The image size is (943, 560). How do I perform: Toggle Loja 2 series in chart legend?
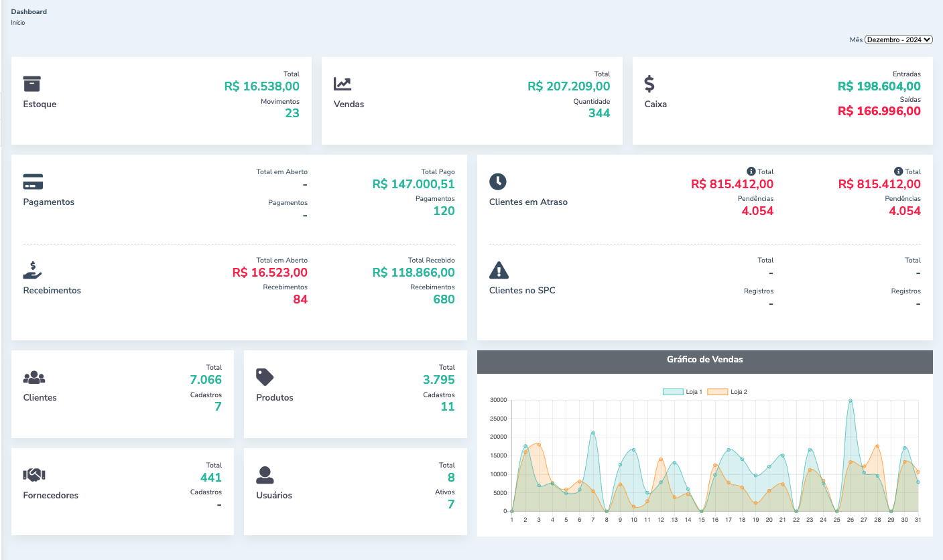coord(727,392)
